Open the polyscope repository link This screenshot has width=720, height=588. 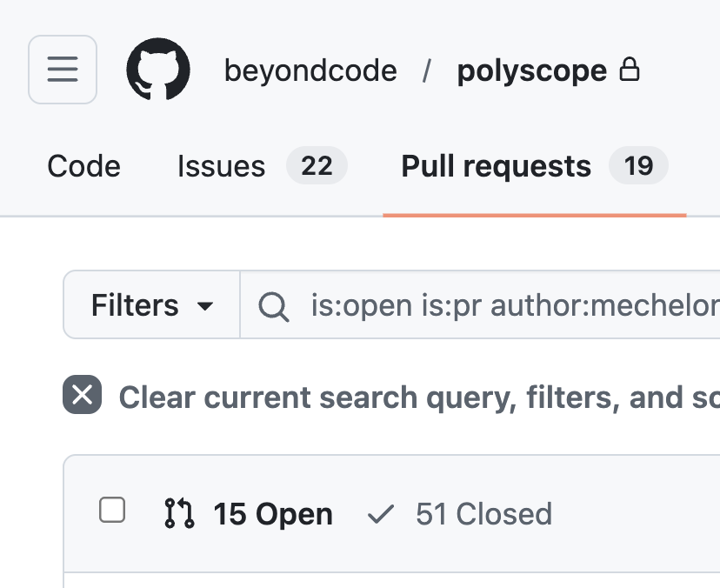click(531, 70)
